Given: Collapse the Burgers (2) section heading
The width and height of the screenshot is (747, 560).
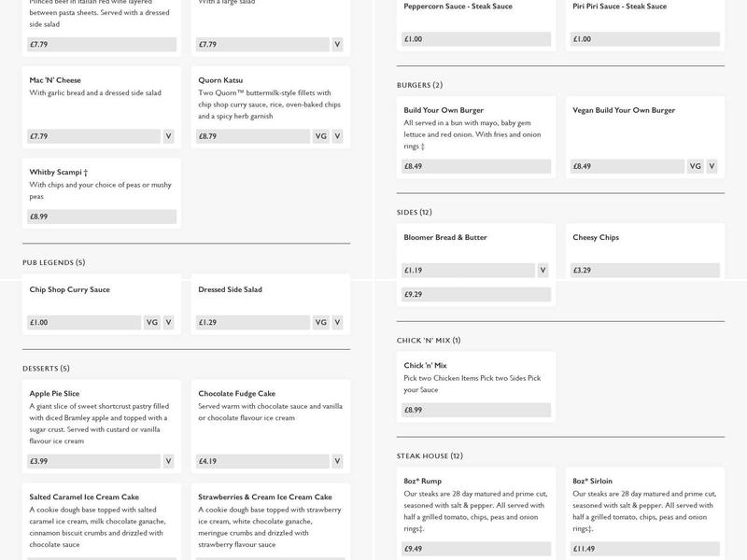Looking at the screenshot, I should [x=420, y=86].
